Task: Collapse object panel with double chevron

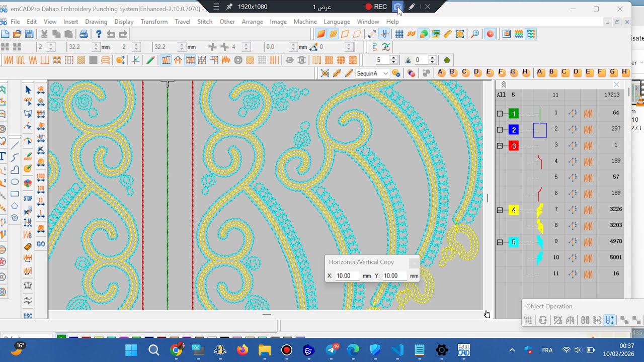Action: 504,84
